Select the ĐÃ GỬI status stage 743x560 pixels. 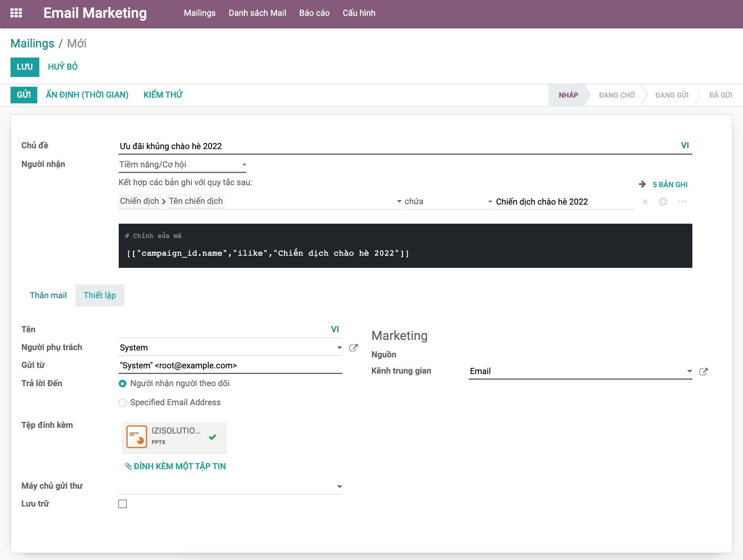(x=721, y=95)
